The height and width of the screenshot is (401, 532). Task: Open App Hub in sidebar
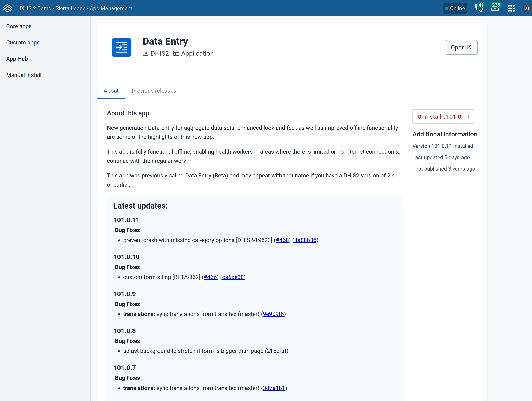[x=17, y=59]
